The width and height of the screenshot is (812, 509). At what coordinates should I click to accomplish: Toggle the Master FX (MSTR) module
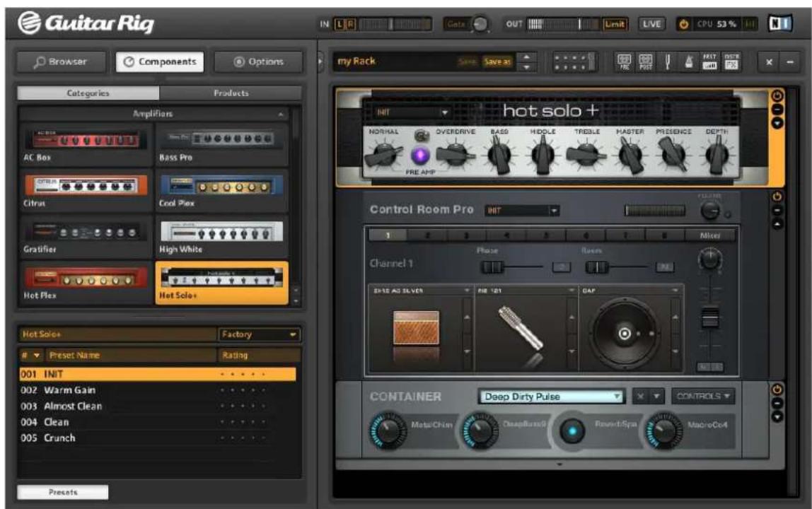[x=731, y=62]
